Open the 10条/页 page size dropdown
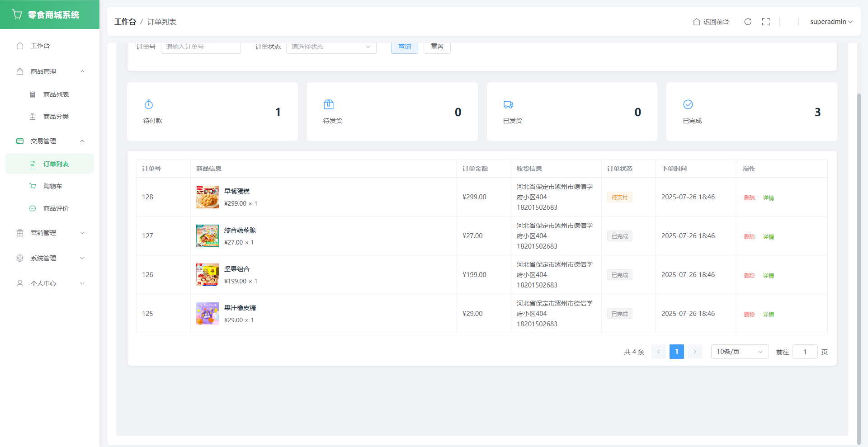Image resolution: width=868 pixels, height=447 pixels. [x=740, y=352]
